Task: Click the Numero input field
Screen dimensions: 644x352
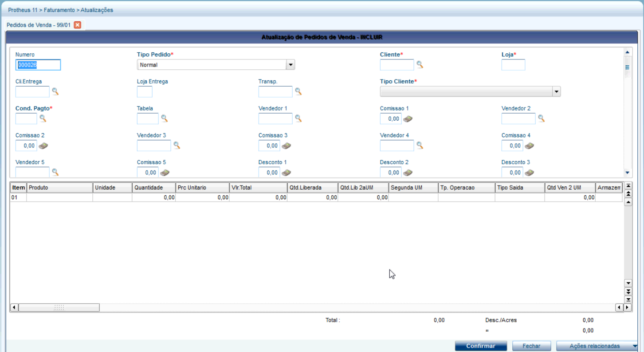Action: tap(38, 65)
